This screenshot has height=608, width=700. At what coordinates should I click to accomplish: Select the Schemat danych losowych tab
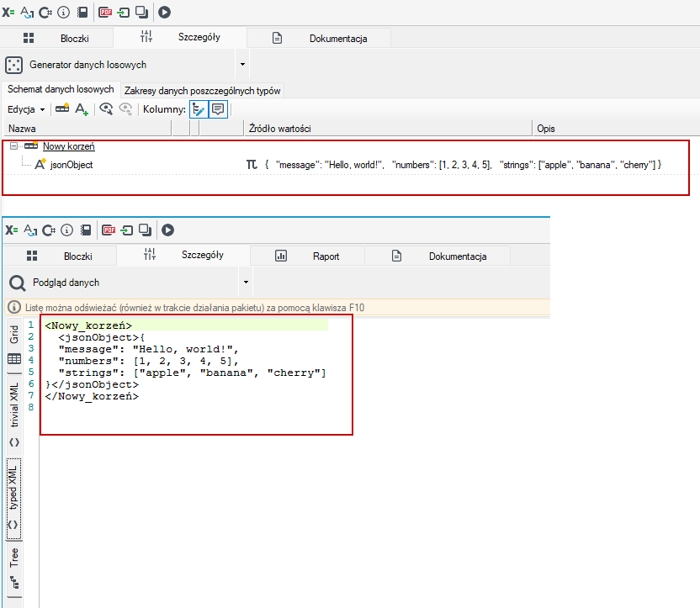tap(61, 89)
